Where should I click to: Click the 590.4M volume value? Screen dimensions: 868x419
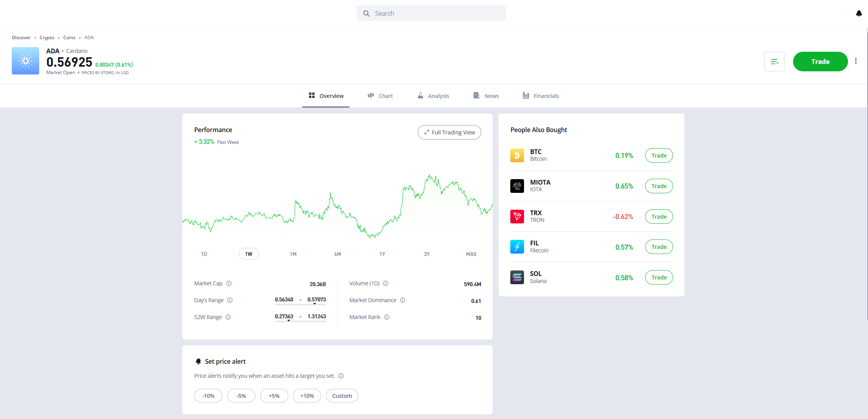(472, 284)
